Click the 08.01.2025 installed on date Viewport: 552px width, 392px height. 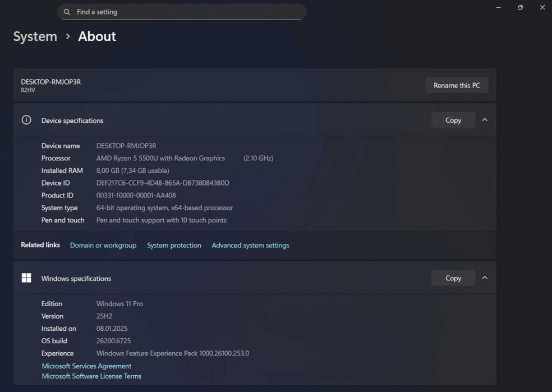pyautogui.click(x=112, y=328)
